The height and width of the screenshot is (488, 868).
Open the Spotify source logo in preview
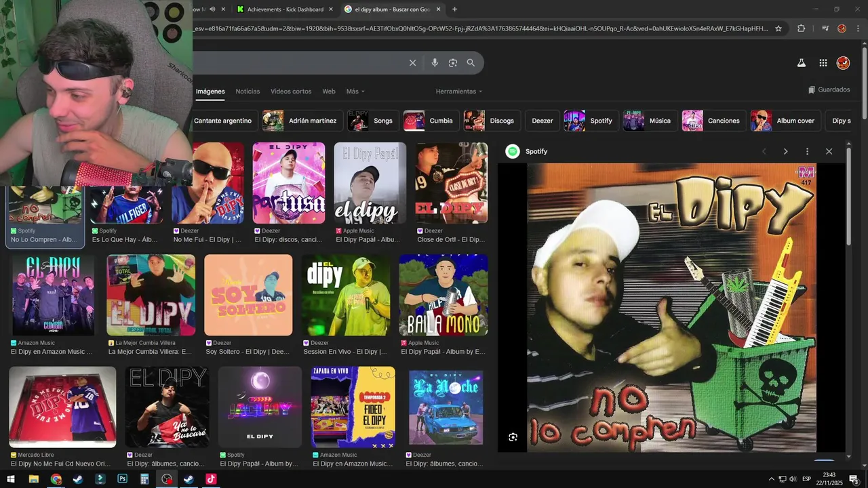pos(513,152)
